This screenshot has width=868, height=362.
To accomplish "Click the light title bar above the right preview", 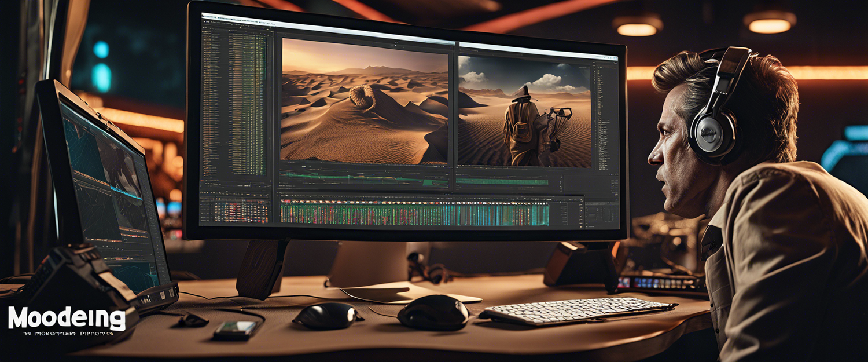I will tap(538, 50).
